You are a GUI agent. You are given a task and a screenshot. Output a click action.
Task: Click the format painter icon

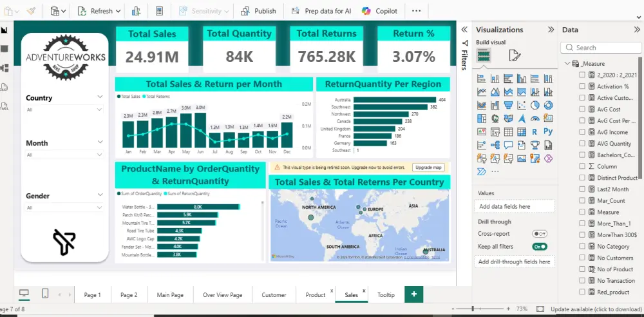coord(31,11)
